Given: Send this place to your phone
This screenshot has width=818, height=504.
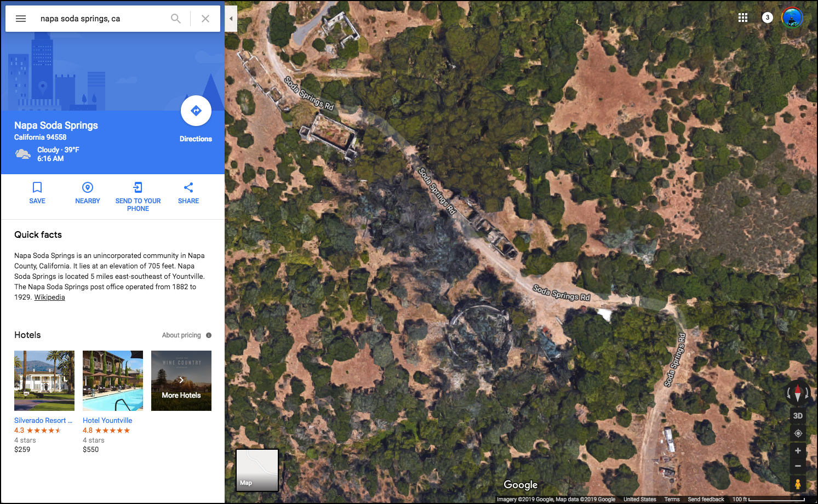Looking at the screenshot, I should pyautogui.click(x=138, y=197).
